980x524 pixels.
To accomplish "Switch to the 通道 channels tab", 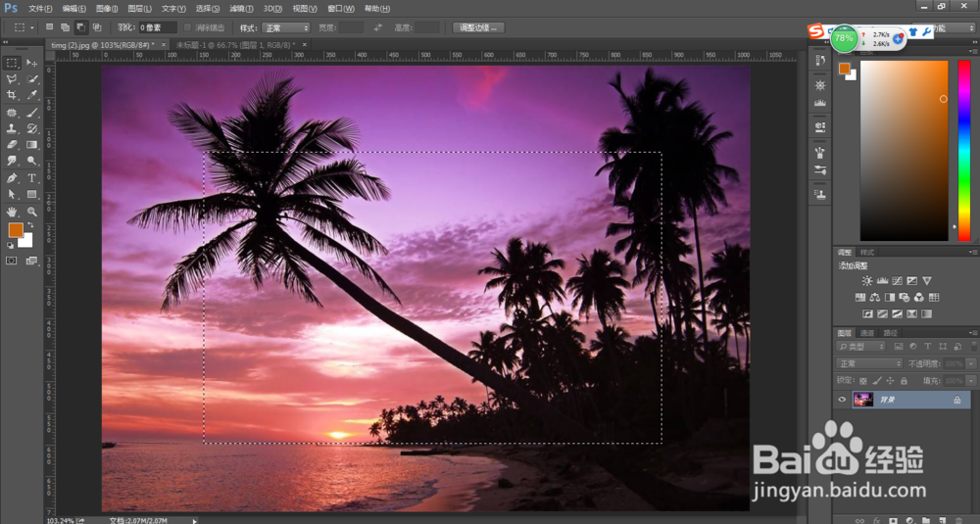I will (x=867, y=333).
